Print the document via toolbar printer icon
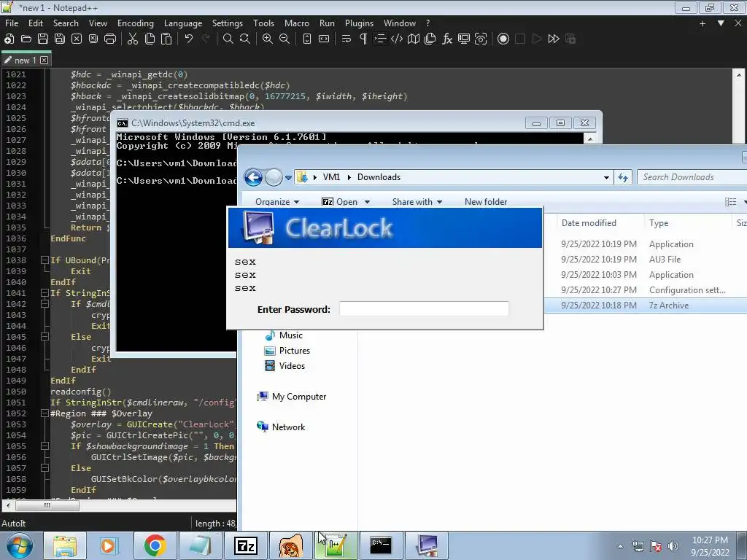 pyautogui.click(x=110, y=39)
